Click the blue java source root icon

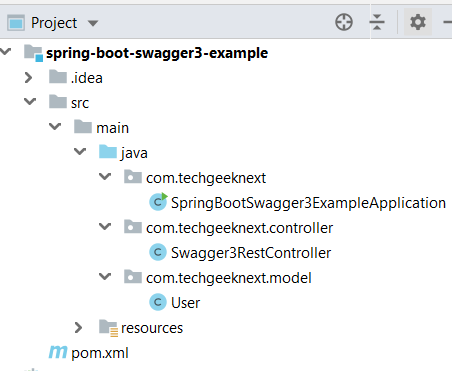click(108, 152)
